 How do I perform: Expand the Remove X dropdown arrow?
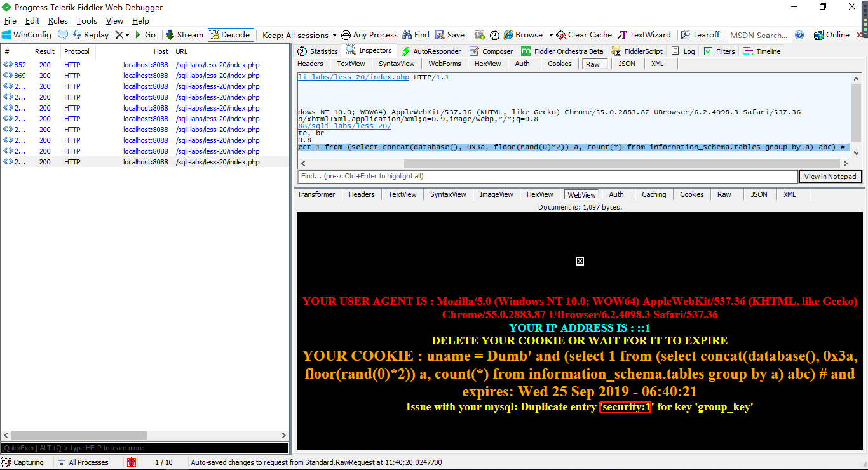click(127, 35)
